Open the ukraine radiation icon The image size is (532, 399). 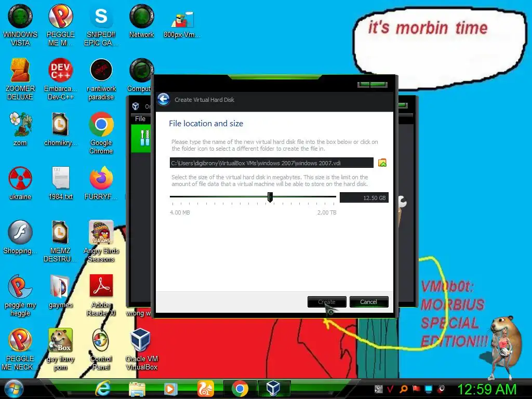(20, 183)
